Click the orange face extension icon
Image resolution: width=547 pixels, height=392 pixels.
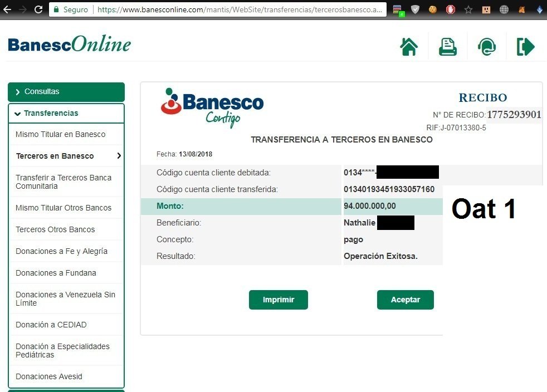coord(486,10)
